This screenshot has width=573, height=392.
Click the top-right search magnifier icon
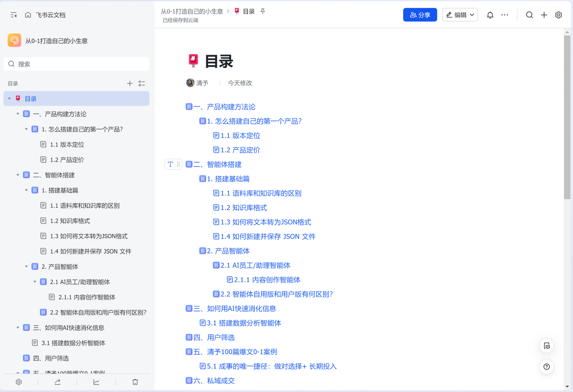coord(529,15)
